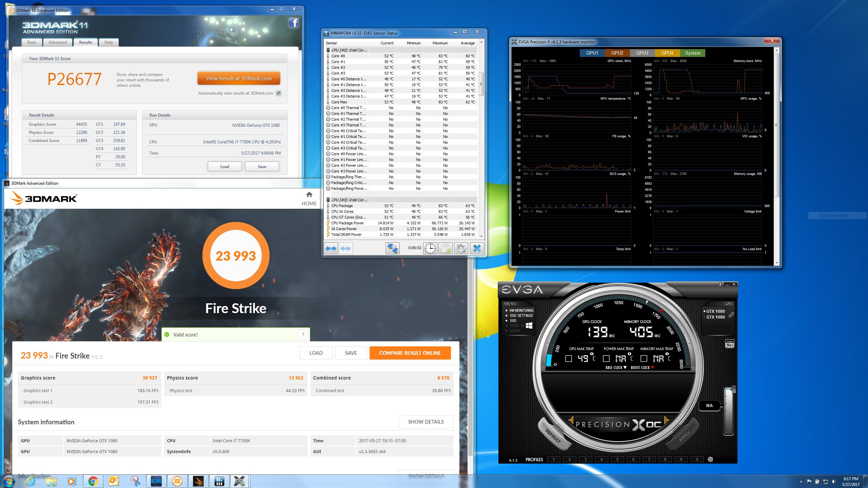This screenshot has height=488, width=868.
Task: Open Precision XOC settings gear
Action: (710, 460)
